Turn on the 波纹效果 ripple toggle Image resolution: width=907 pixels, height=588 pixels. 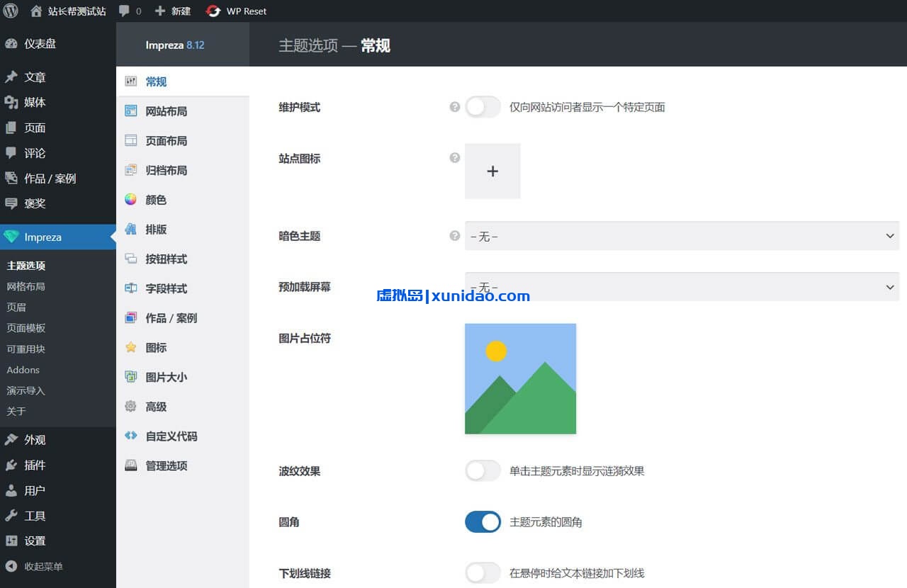coord(483,470)
